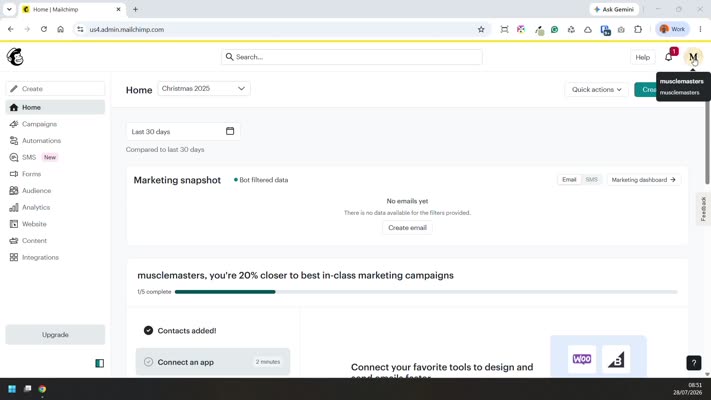Expand the Christmas 2025 audience dropdown
This screenshot has width=711, height=400.
point(204,88)
